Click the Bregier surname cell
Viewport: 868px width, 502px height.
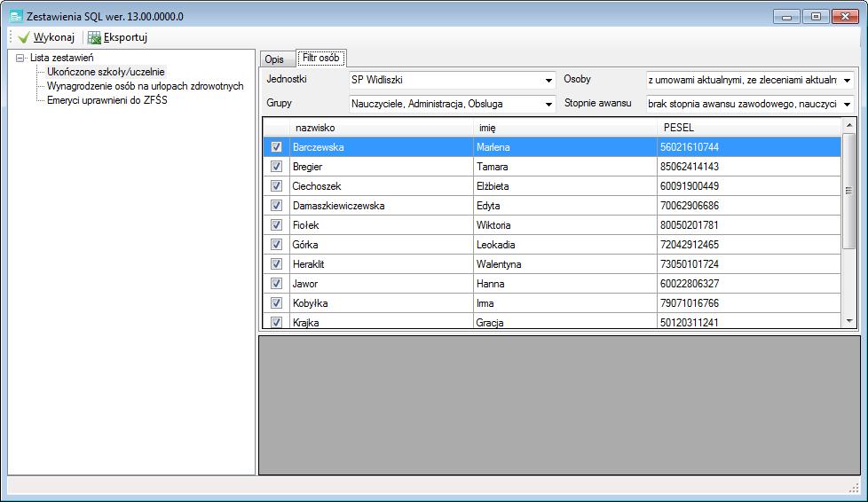coord(382,167)
